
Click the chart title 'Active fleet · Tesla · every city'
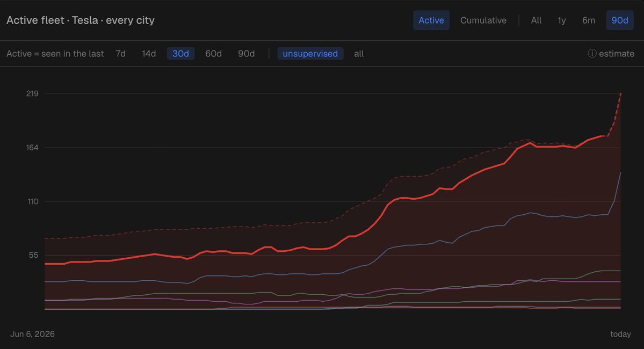click(81, 20)
